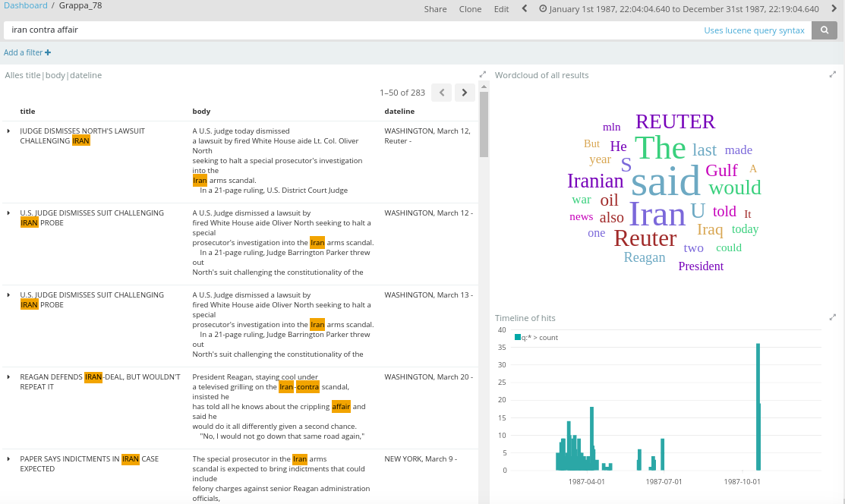Click the word 'Iranian' in wordcloud
The height and width of the screenshot is (504, 845).
(x=595, y=181)
